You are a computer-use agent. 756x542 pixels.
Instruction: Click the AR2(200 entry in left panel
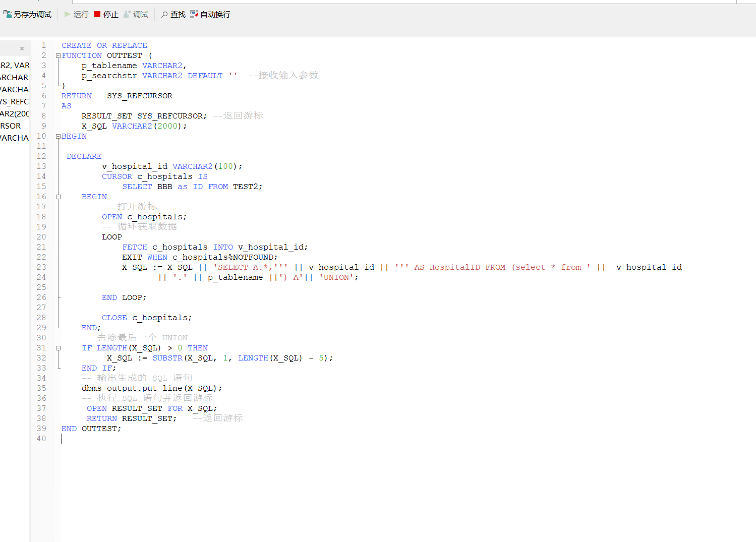point(15,114)
